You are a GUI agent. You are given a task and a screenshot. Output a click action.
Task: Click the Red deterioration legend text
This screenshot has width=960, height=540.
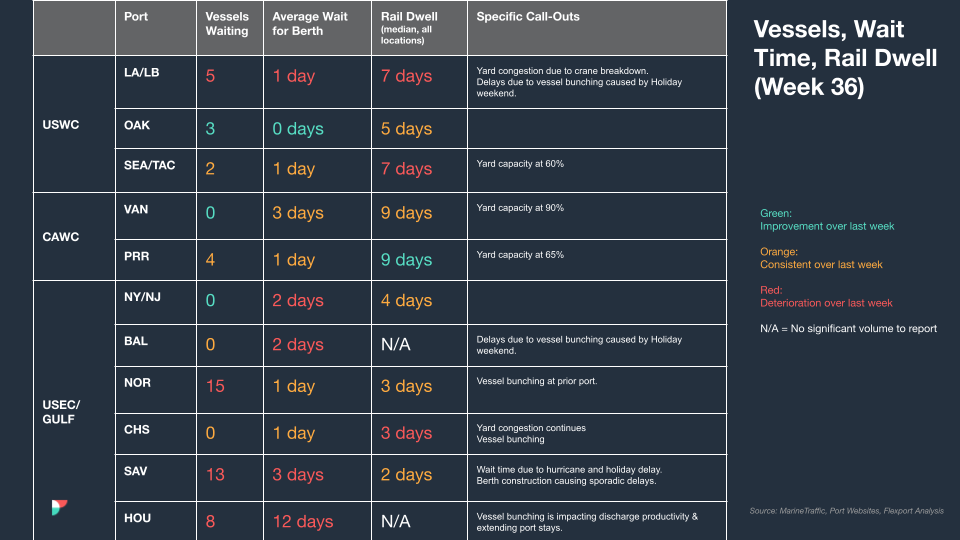826,296
